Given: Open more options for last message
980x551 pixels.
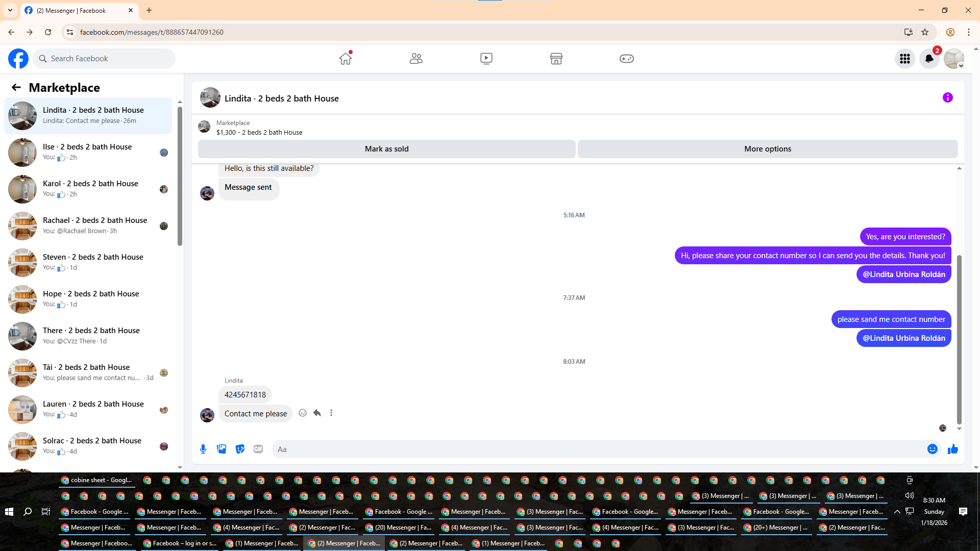Looking at the screenshot, I should pyautogui.click(x=331, y=413).
